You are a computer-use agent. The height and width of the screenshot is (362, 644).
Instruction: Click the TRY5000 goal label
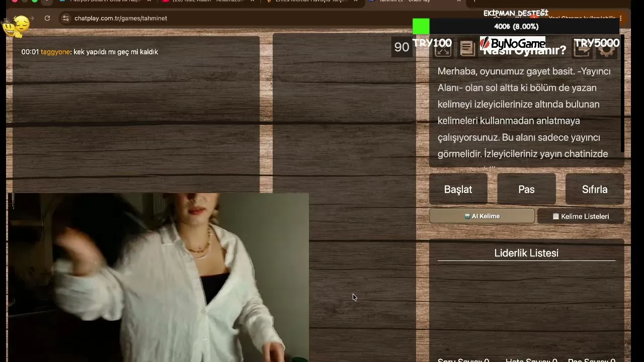coord(597,43)
